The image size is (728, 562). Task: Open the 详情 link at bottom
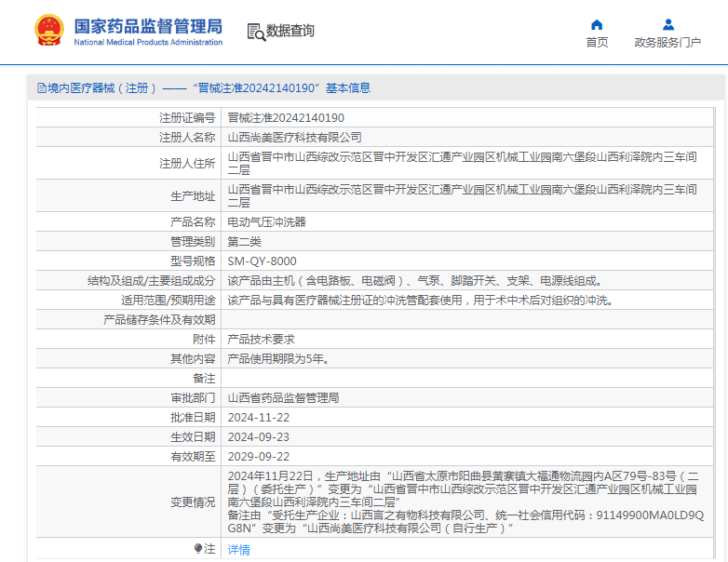[239, 550]
